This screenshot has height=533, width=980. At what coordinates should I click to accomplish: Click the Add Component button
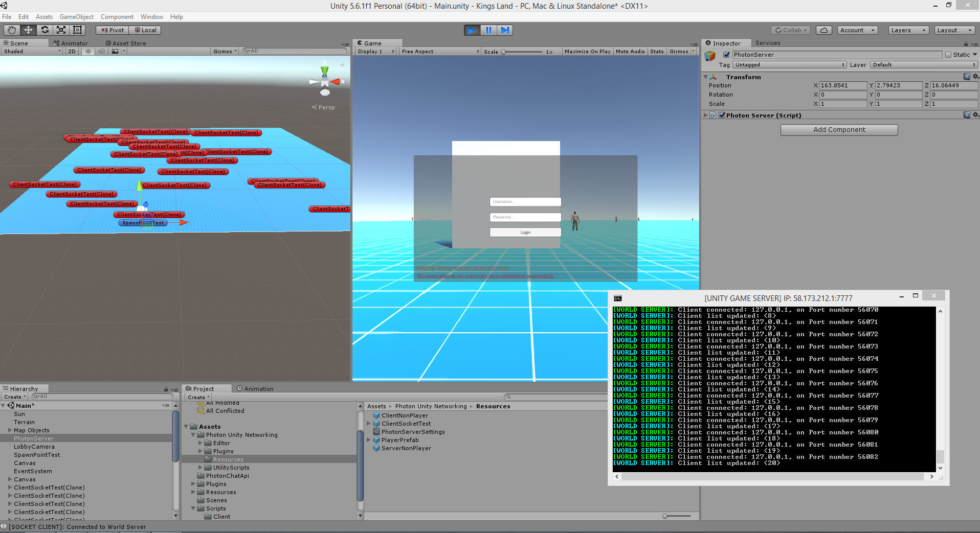pyautogui.click(x=839, y=130)
